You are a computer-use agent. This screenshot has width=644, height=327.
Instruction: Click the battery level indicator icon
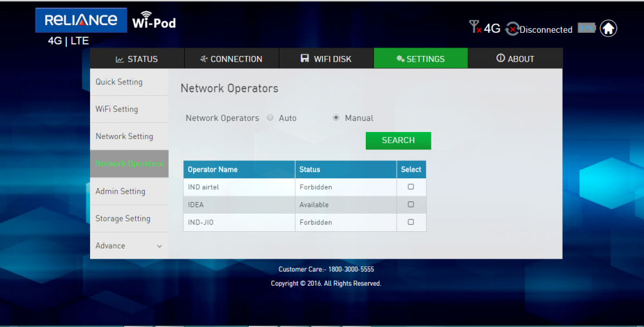coord(587,28)
